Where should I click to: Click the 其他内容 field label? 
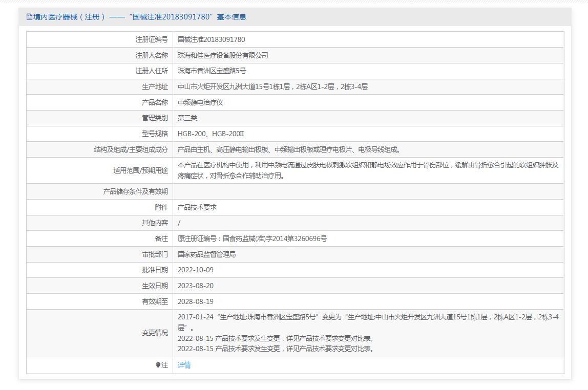pyautogui.click(x=155, y=223)
